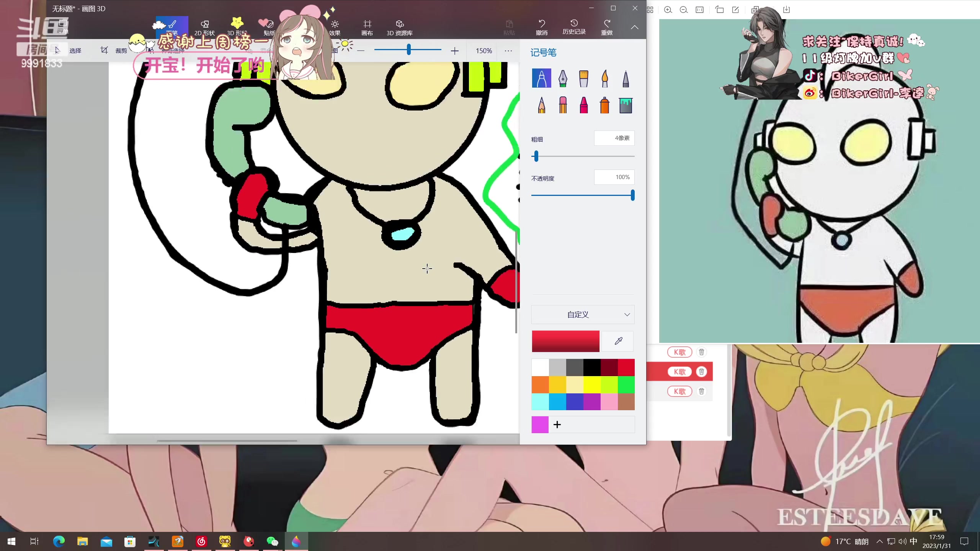Zoom in on the canvas with plus button
The height and width of the screenshot is (551, 980).
coord(454,51)
